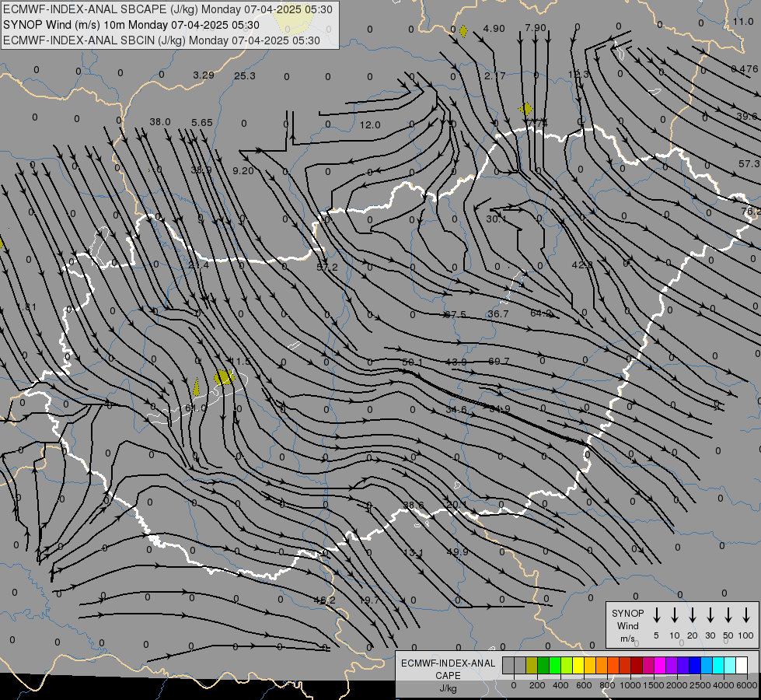
Task: Click the 12.0 CAPE value
Action: [370, 125]
